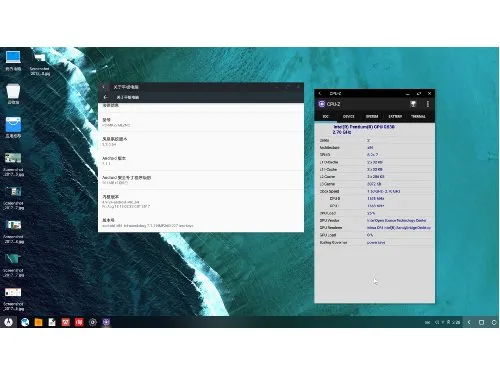This screenshot has height=375, width=500.
Task: Switch to the SYSTEM tab in CPU-Z
Action: tap(372, 116)
